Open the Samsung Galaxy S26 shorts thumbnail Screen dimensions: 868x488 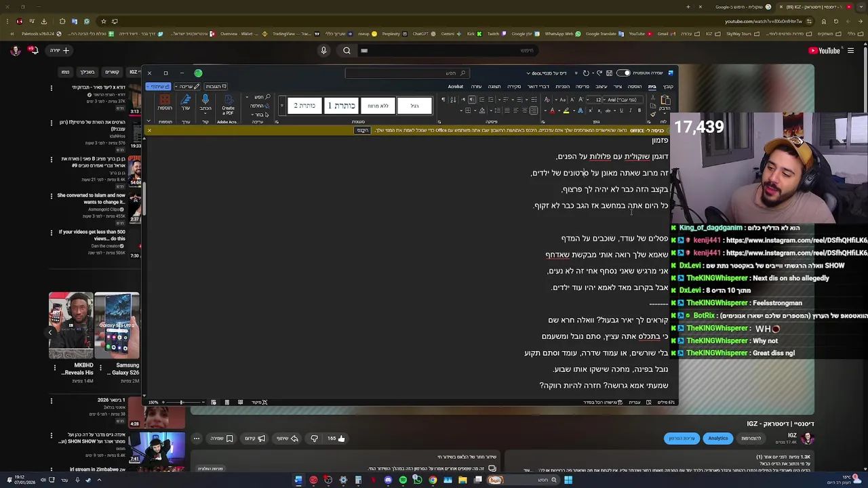click(x=117, y=325)
